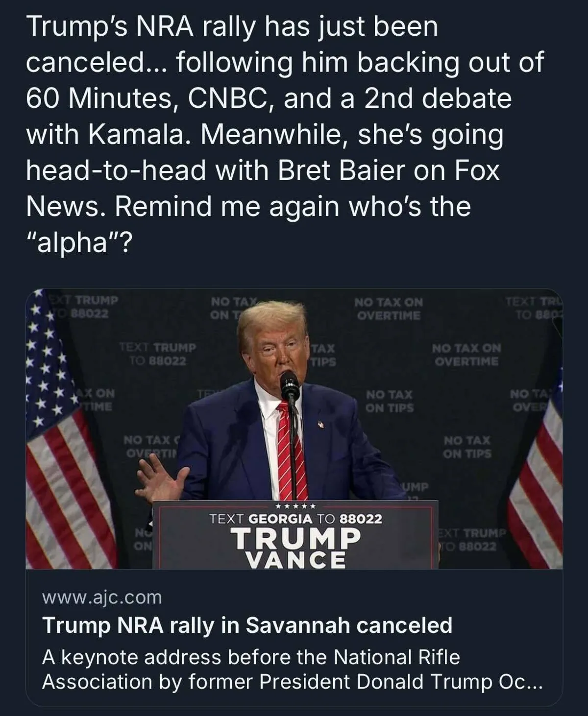
Task: Click the word 'Kamala' in the post
Action: click(139, 134)
